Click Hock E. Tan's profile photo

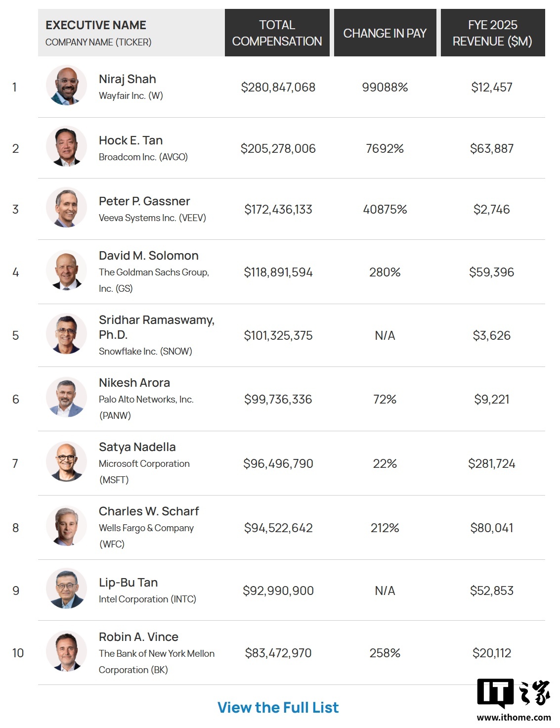click(66, 146)
